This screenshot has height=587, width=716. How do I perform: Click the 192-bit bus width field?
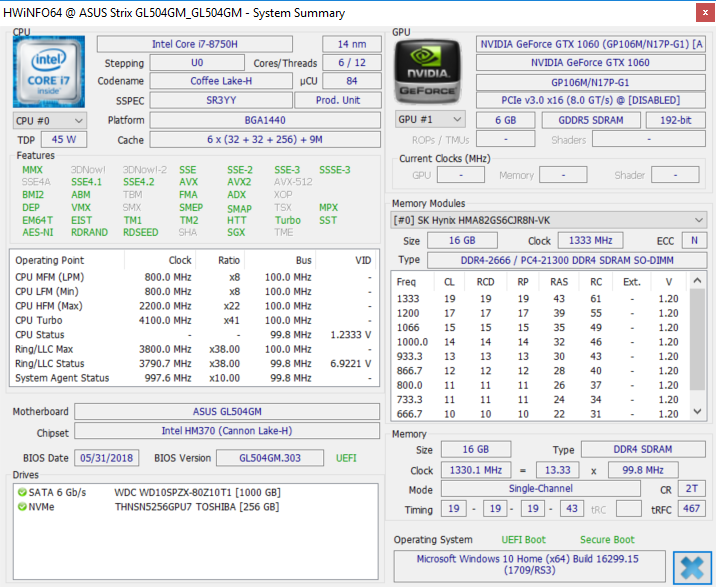(x=676, y=120)
